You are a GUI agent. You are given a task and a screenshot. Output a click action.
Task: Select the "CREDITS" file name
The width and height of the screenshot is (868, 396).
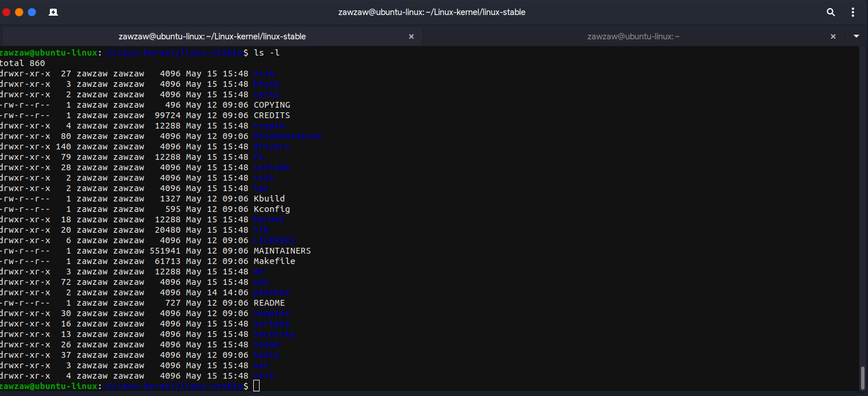coord(272,115)
